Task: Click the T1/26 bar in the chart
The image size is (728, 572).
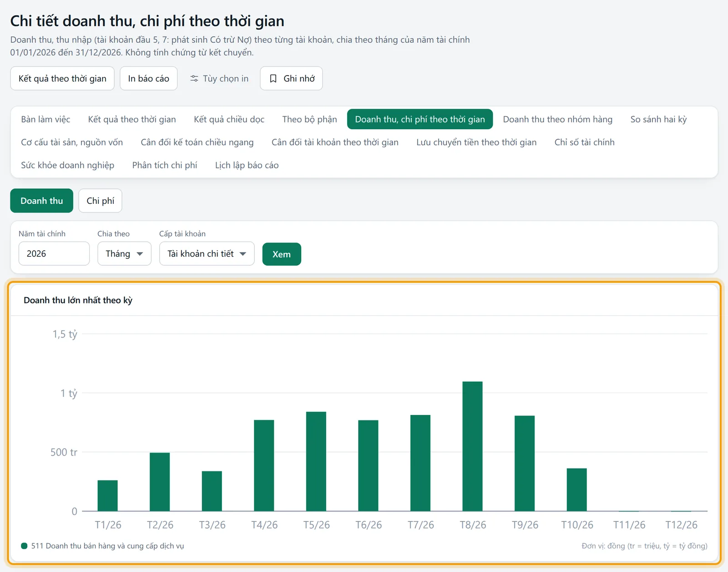Action: tap(107, 496)
